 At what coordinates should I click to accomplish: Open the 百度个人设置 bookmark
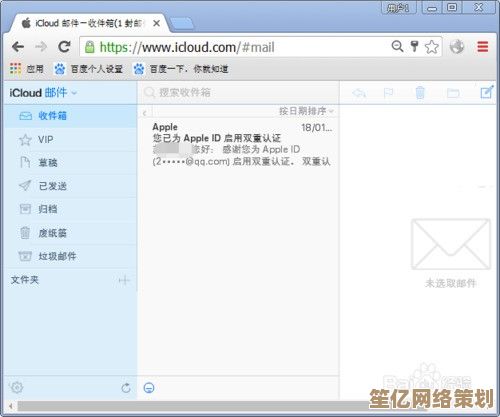click(88, 69)
